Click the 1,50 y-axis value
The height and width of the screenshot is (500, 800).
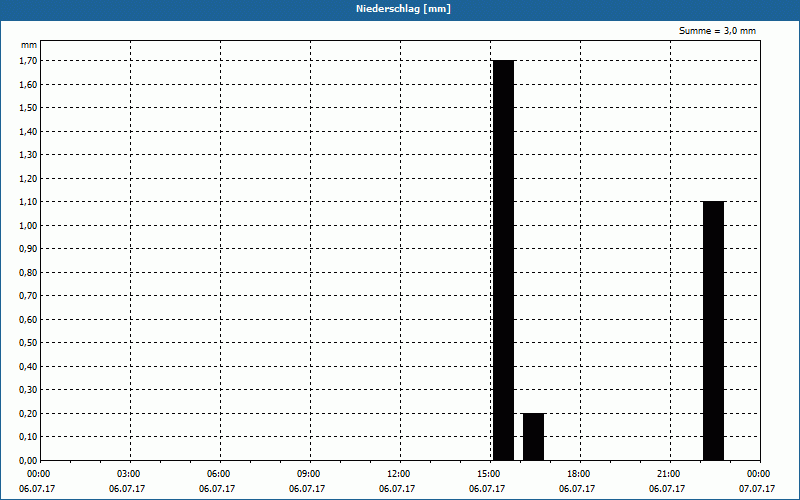click(x=28, y=108)
